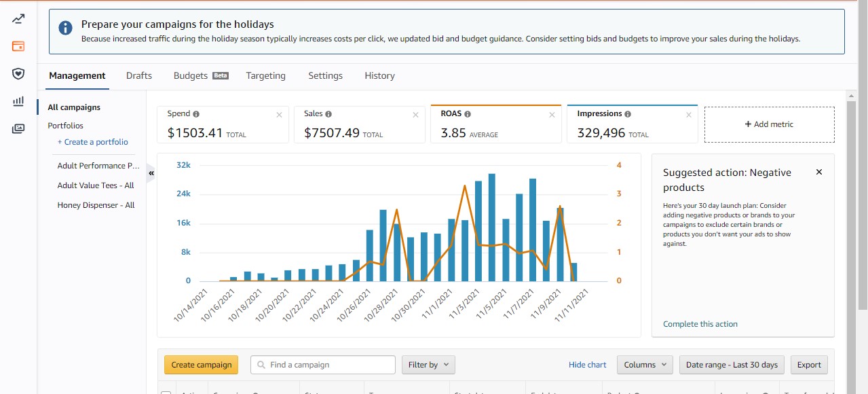The height and width of the screenshot is (394, 868).
Task: Switch to the Management tab
Action: (77, 75)
